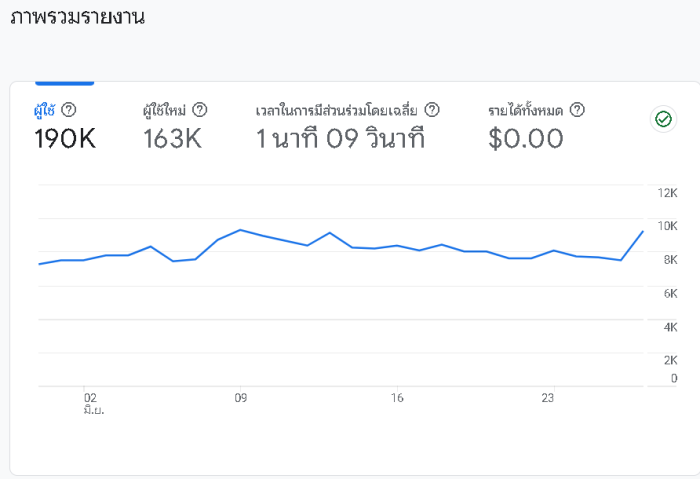This screenshot has width=700, height=479.
Task: Click the green check status icon
Action: tap(663, 119)
